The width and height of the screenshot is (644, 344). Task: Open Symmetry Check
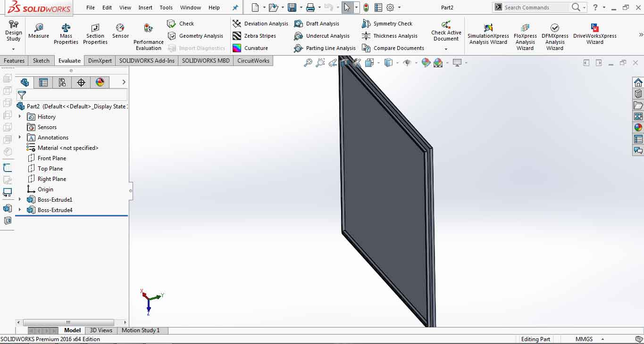[387, 24]
